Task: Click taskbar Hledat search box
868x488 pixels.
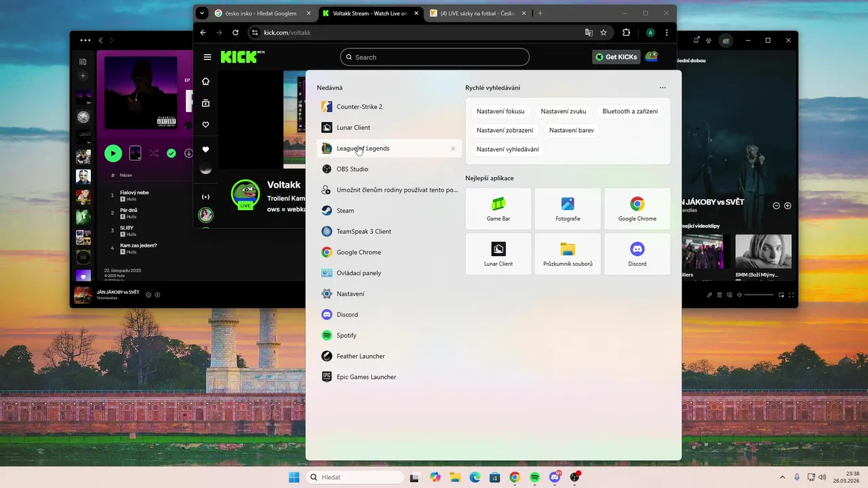Action: (x=354, y=477)
